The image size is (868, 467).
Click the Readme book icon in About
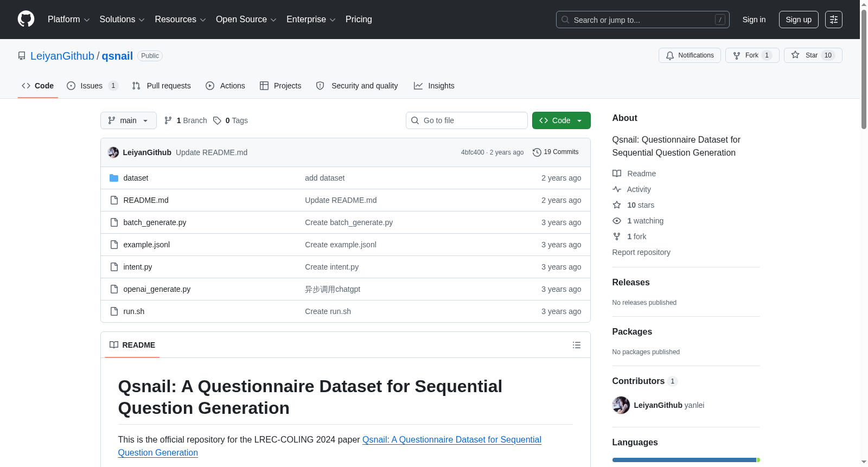617,174
